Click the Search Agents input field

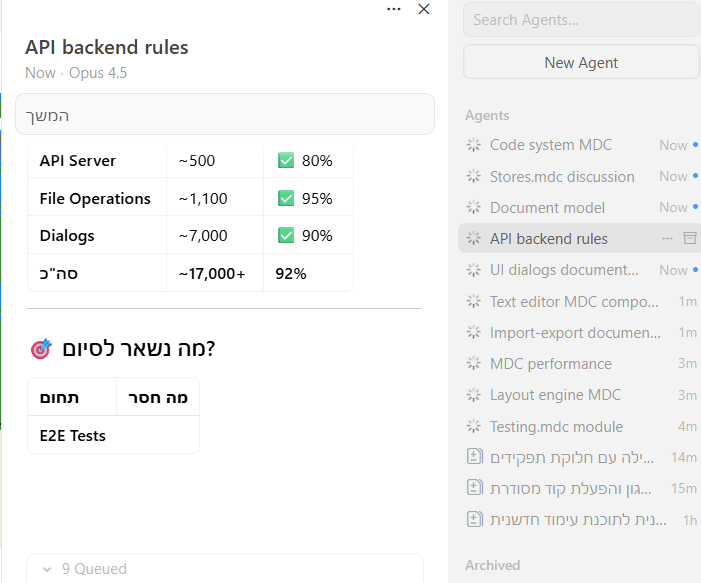[x=581, y=19]
